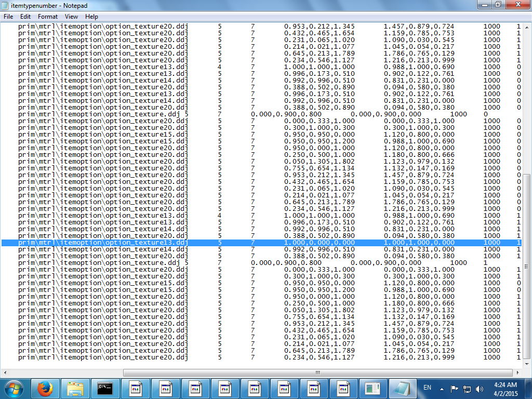
Task: Click the Notepad icon in title bar
Action: coord(5,5)
